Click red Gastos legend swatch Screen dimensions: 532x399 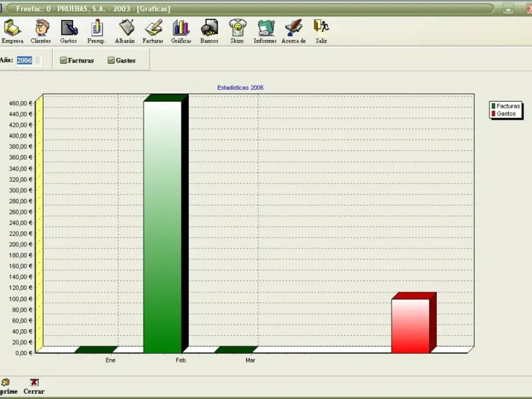point(493,114)
